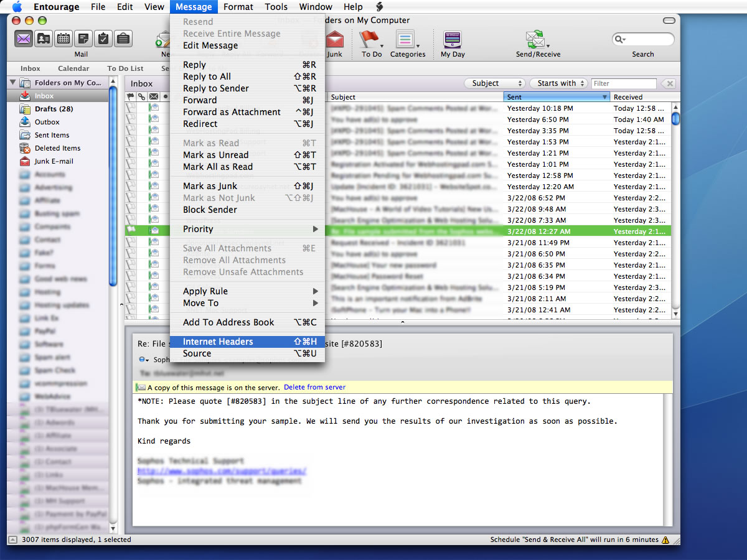Click the toolbar toggle pill button in title bar
The image size is (747, 560).
pos(669,21)
